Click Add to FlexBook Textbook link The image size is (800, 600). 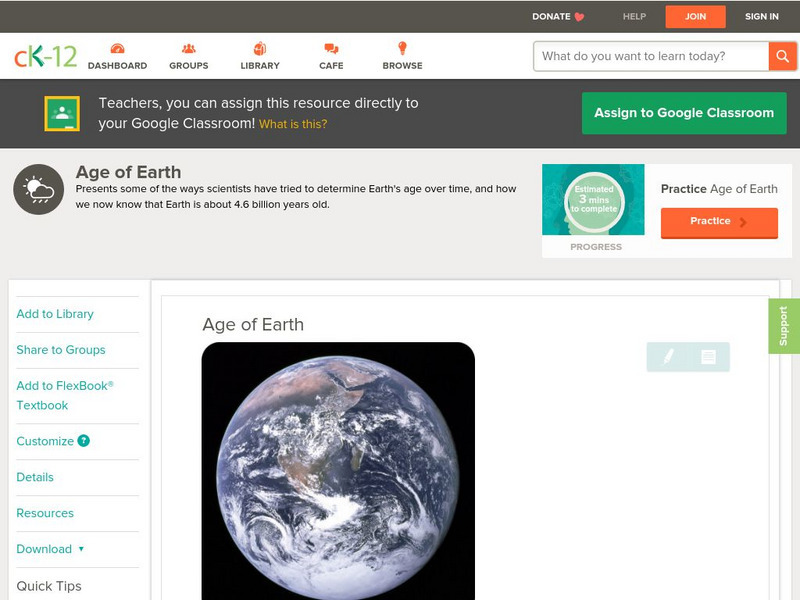pos(65,395)
